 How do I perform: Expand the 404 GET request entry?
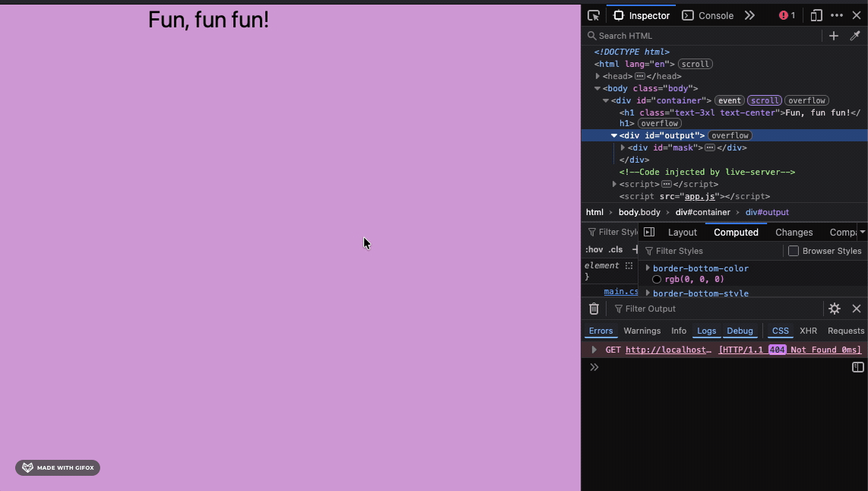pos(595,350)
